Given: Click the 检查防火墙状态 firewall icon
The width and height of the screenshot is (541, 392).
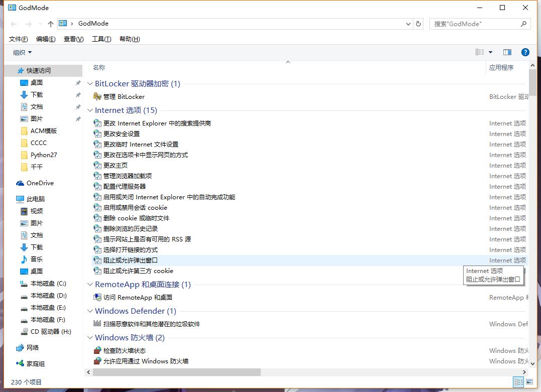Looking at the screenshot, I should (x=97, y=350).
